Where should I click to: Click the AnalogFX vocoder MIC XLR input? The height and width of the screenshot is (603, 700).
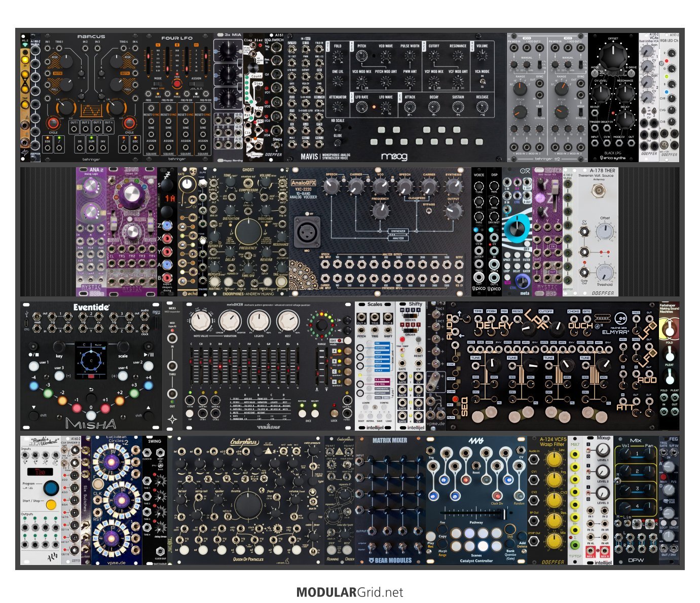click(x=308, y=232)
